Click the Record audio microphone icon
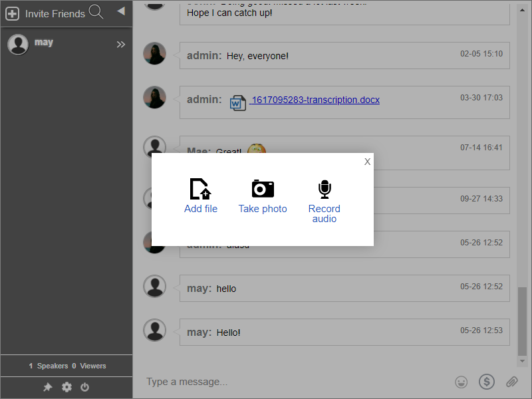 click(325, 188)
